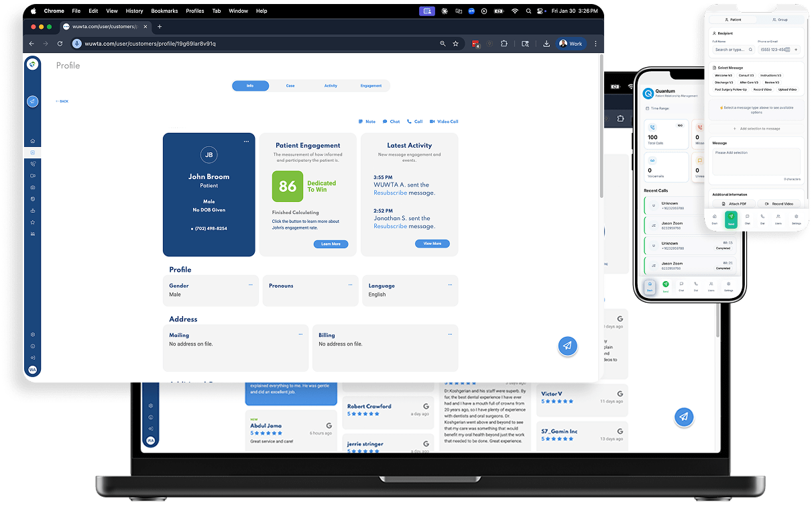Screen dimensions: 812x514
Task: Tap the Message text area on phone
Action: pos(756,162)
